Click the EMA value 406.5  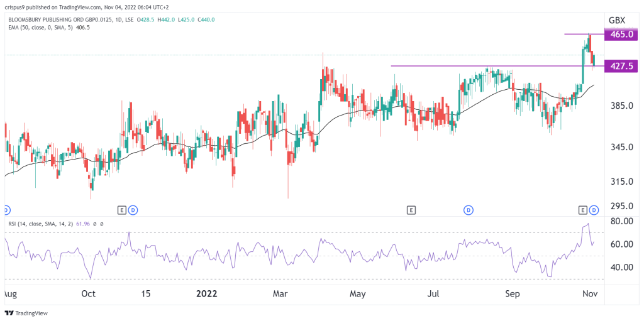tap(83, 28)
